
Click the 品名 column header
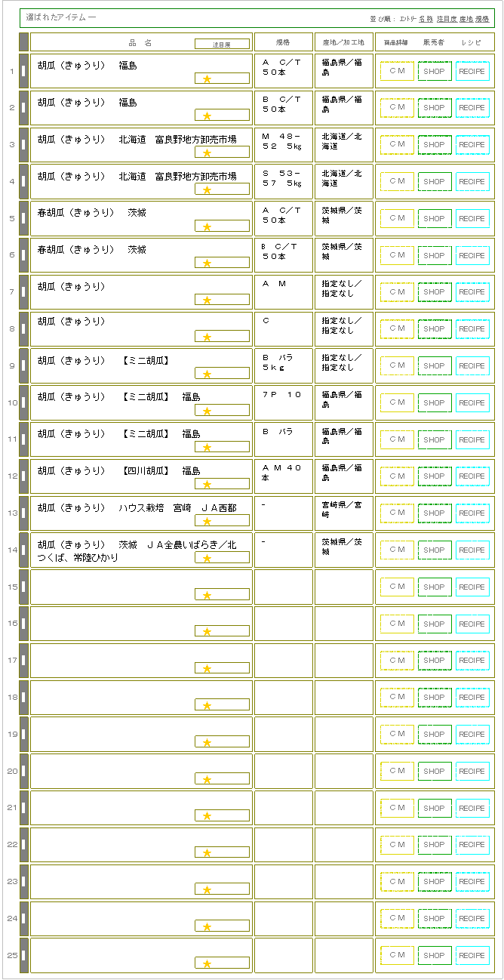(x=140, y=42)
